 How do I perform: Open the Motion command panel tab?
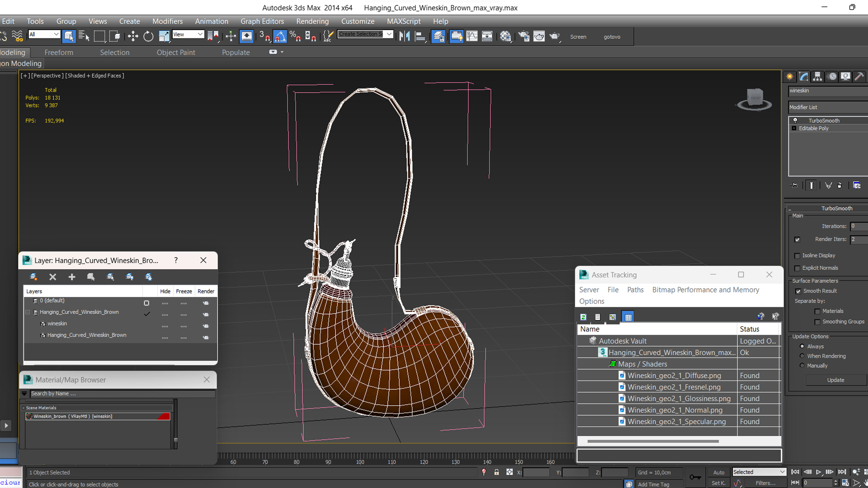point(832,76)
